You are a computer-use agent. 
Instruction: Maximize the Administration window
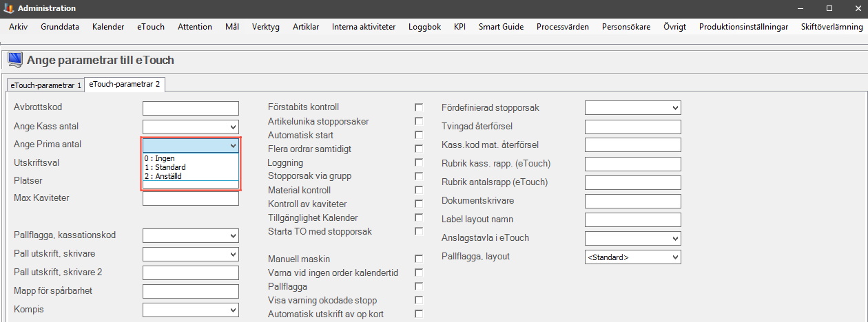(829, 8)
